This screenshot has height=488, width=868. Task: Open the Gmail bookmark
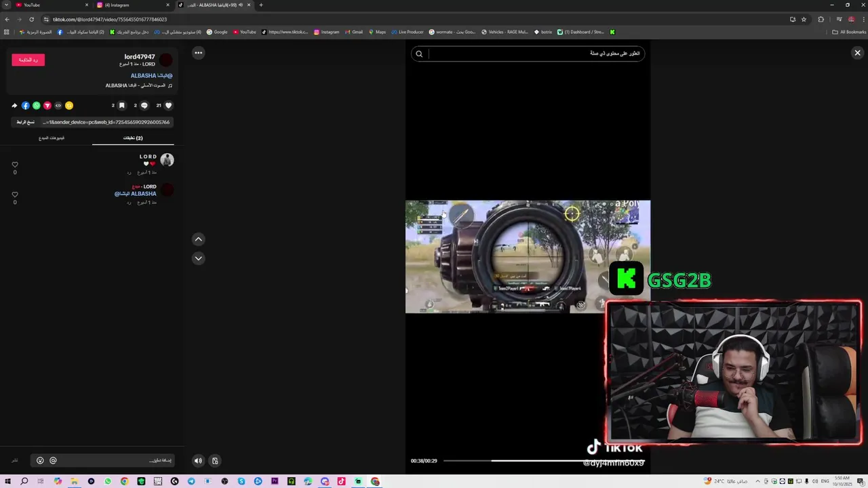point(353,32)
